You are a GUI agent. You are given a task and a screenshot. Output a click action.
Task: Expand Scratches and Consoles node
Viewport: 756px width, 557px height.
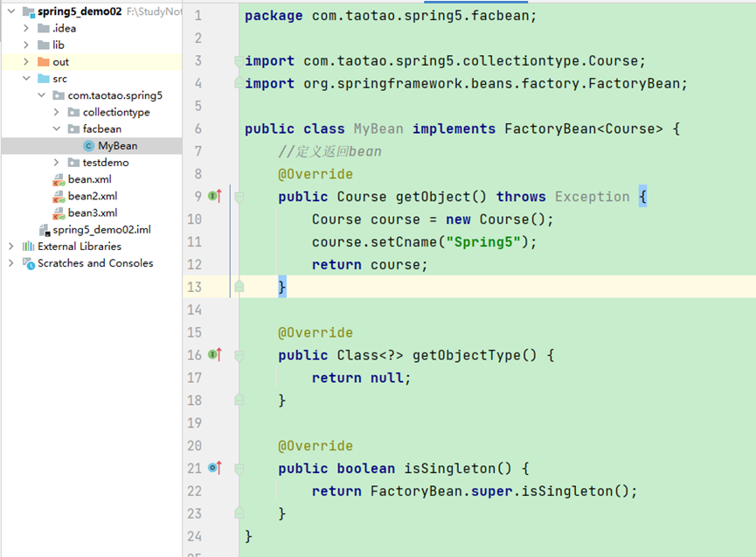click(10, 263)
